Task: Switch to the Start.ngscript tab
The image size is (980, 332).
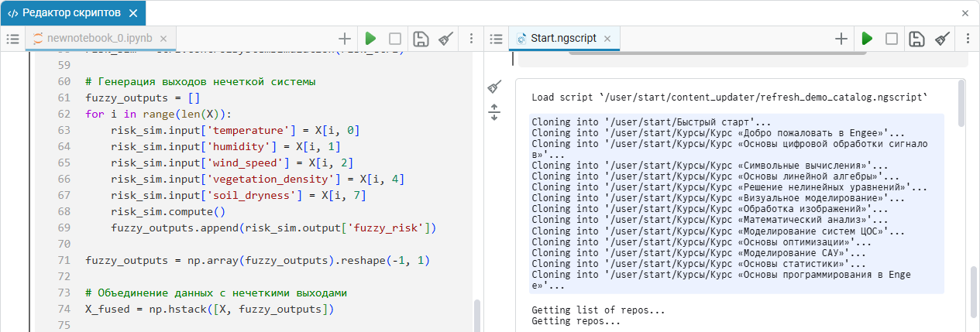Action: point(563,38)
